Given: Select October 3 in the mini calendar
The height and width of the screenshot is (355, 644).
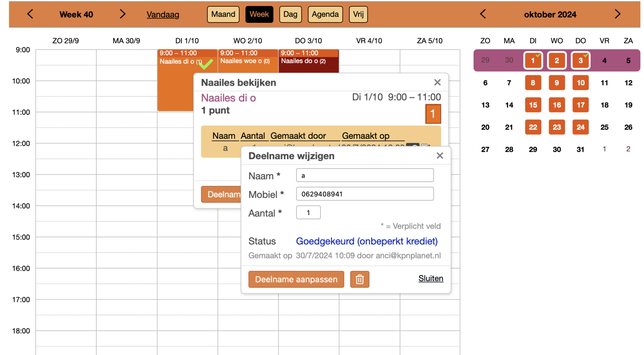Looking at the screenshot, I should tap(581, 60).
